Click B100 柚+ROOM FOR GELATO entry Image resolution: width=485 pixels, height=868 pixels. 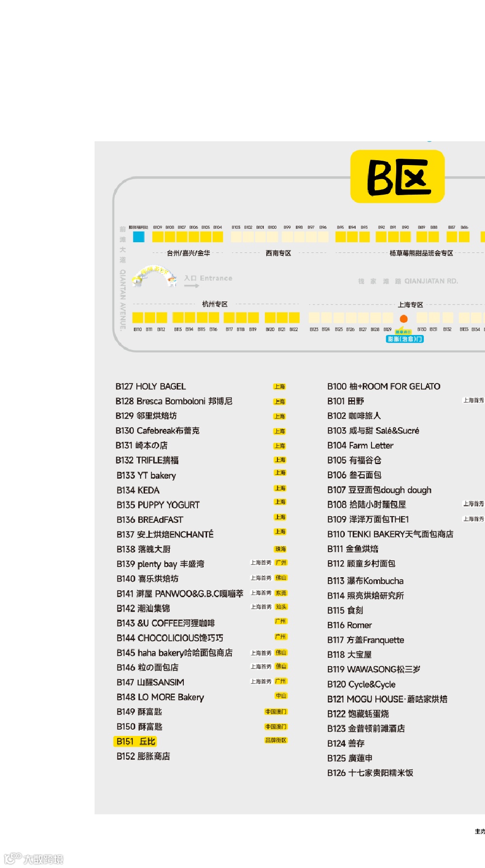(x=384, y=386)
